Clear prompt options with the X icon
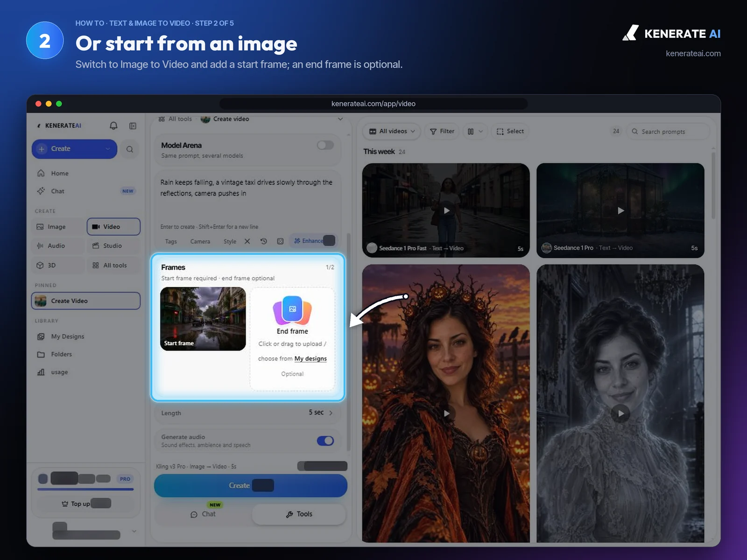 click(247, 241)
